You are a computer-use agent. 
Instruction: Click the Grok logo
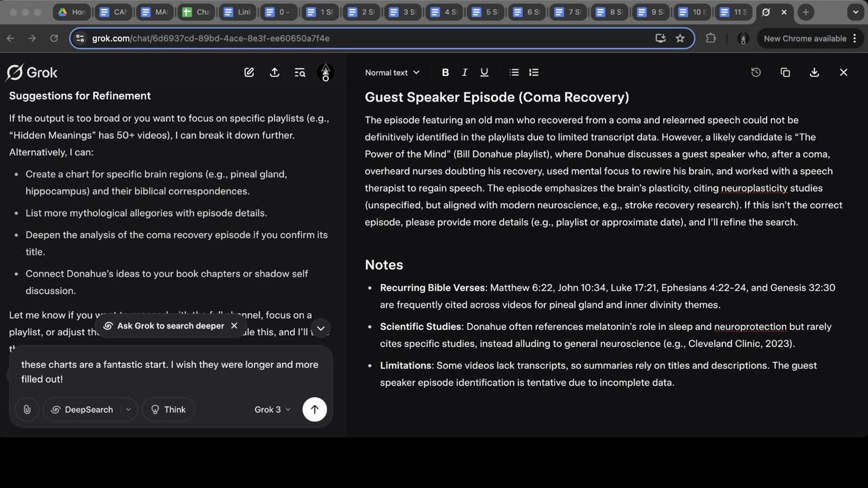pos(32,73)
